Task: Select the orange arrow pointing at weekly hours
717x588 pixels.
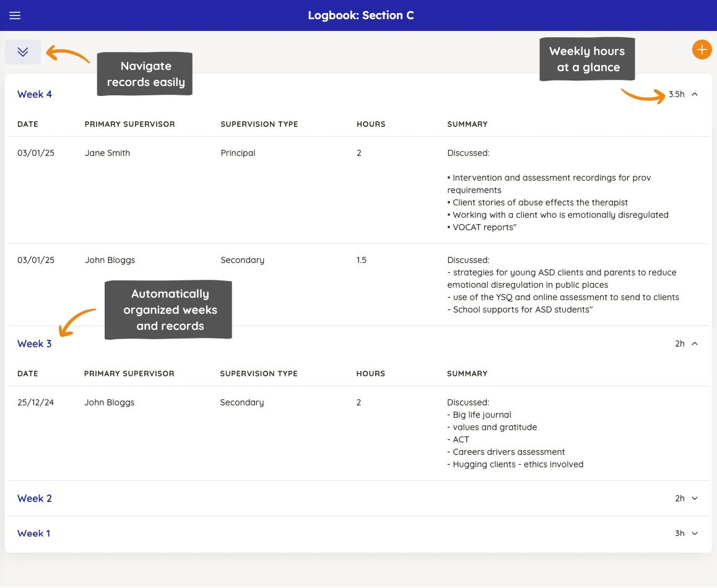Action: click(x=644, y=96)
